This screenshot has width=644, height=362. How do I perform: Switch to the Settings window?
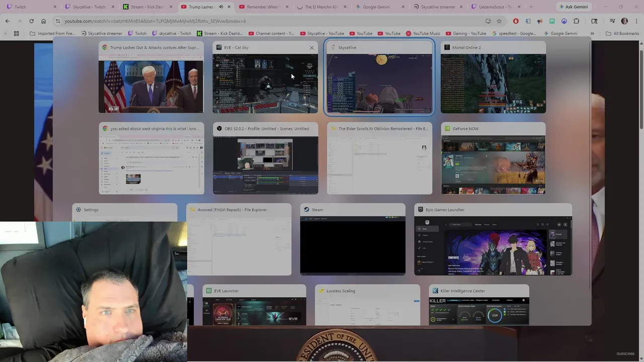[124, 212]
